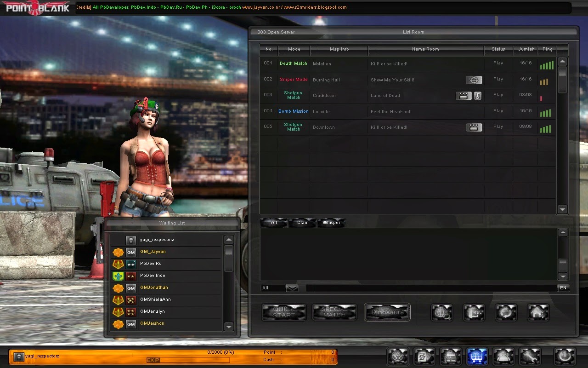Viewport: 588px width, 368px height.
Task: Click the GM rank badge beside GM_Jayvan
Action: (x=131, y=252)
